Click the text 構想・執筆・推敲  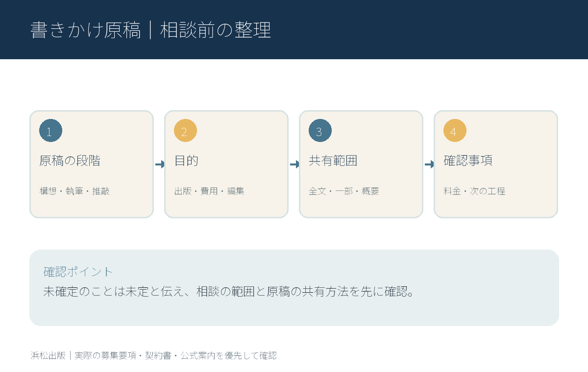(x=74, y=191)
